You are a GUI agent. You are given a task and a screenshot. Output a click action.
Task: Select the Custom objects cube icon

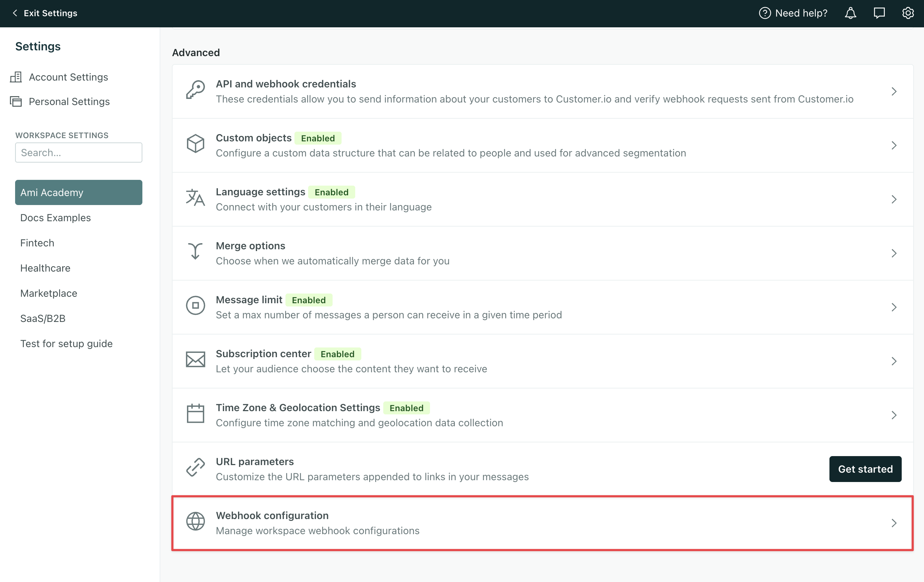tap(195, 144)
